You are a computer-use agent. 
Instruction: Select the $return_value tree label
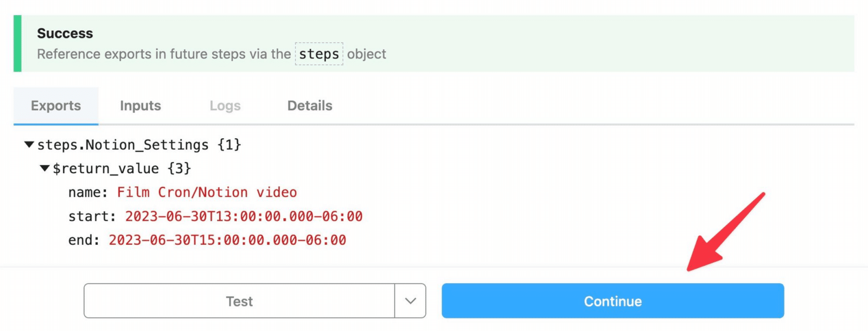106,168
